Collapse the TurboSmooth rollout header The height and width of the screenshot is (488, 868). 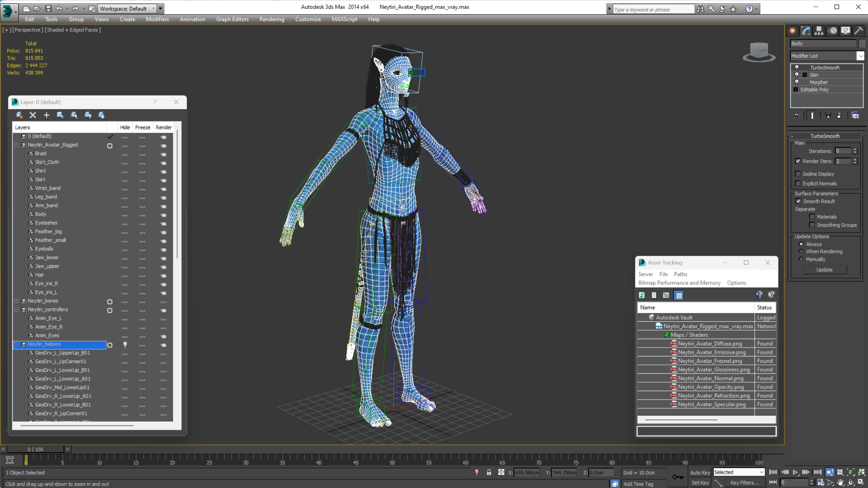[825, 136]
